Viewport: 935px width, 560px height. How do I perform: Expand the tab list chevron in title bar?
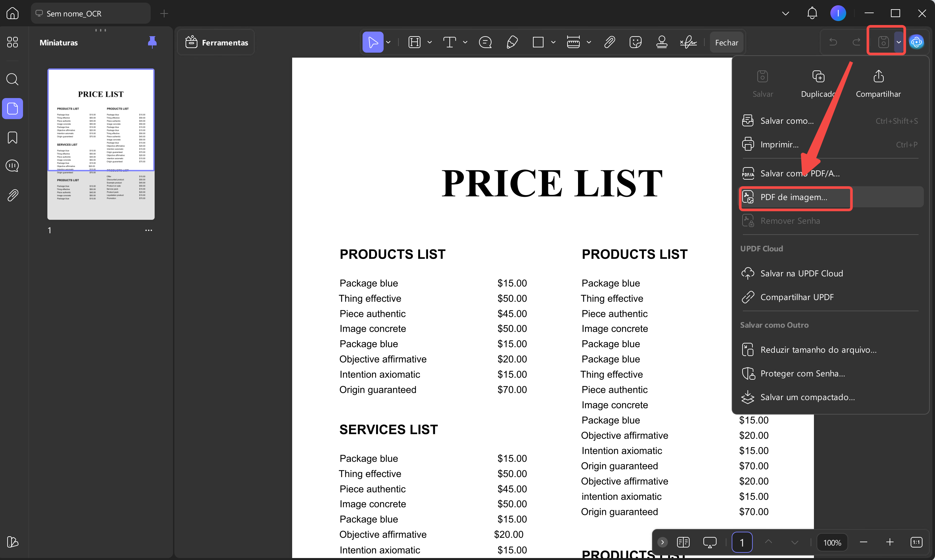tap(786, 13)
